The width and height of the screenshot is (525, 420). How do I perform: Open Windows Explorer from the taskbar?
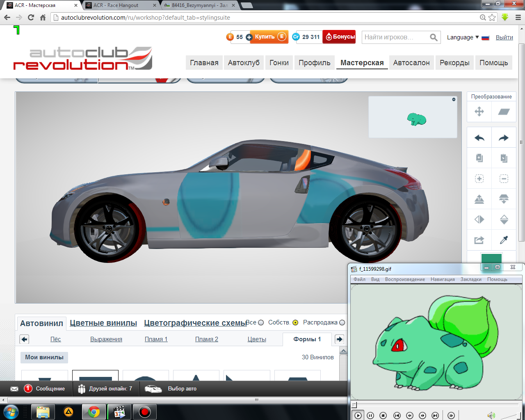coord(43,412)
